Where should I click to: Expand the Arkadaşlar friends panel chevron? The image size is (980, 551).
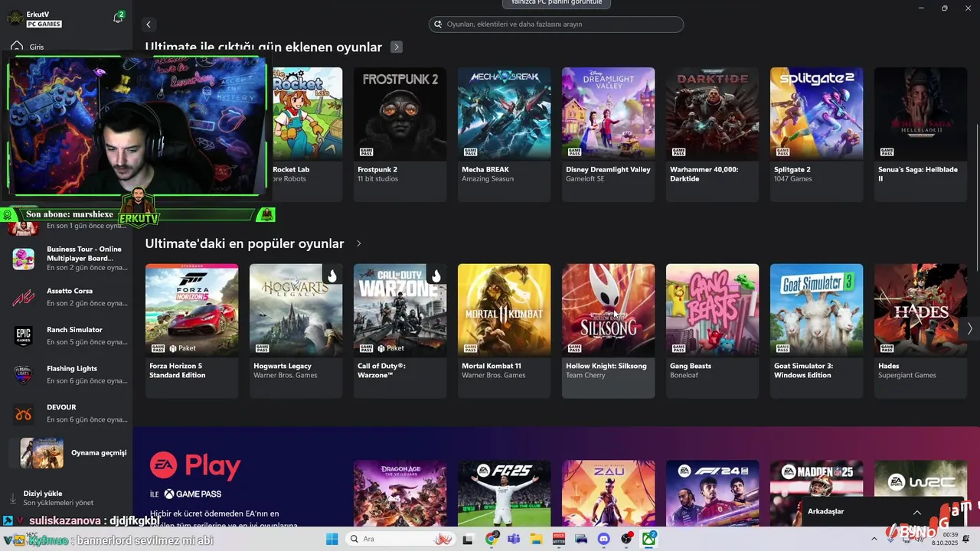(x=917, y=512)
